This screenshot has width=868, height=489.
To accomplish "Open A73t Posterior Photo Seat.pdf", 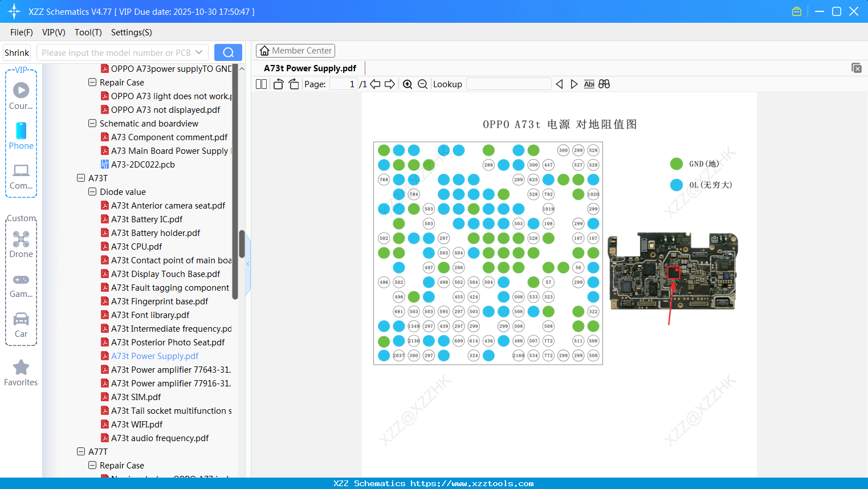I will coord(168,343).
